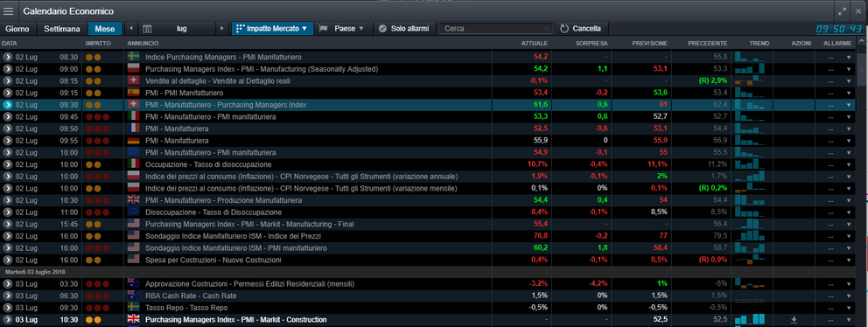Go to next month arrow
The image size is (868, 327).
click(222, 28)
